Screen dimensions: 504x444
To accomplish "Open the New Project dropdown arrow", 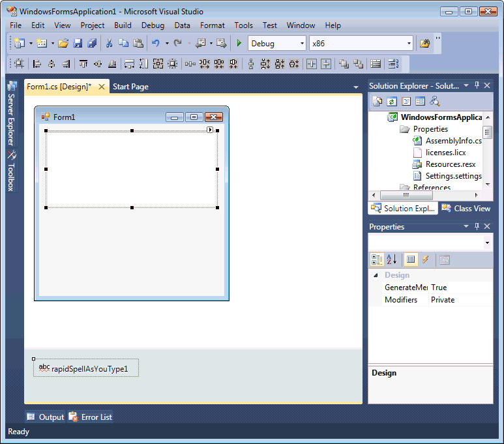I will click(31, 43).
